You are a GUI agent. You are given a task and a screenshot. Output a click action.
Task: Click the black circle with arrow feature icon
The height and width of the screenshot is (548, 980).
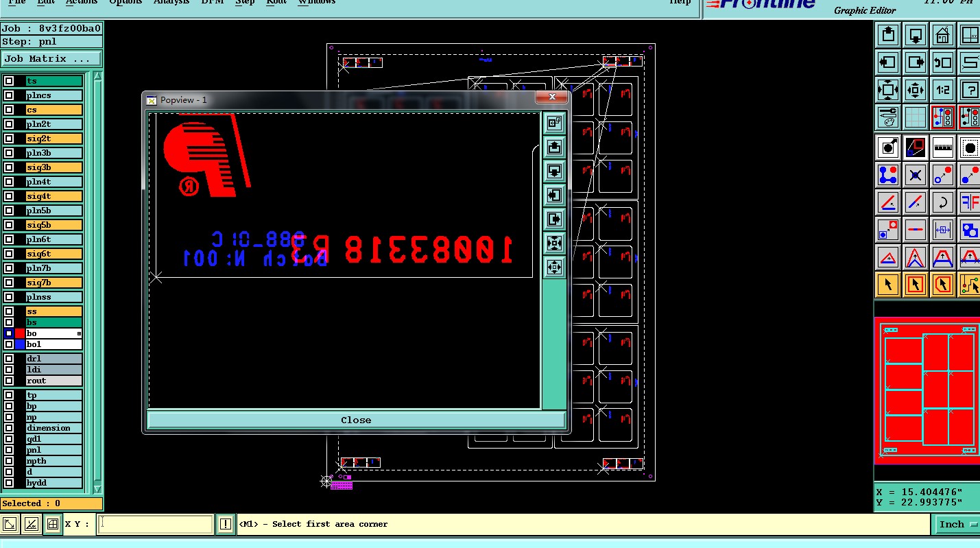888,147
